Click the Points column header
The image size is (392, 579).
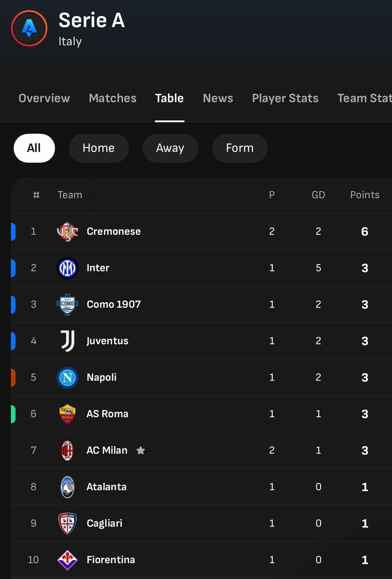pos(365,195)
